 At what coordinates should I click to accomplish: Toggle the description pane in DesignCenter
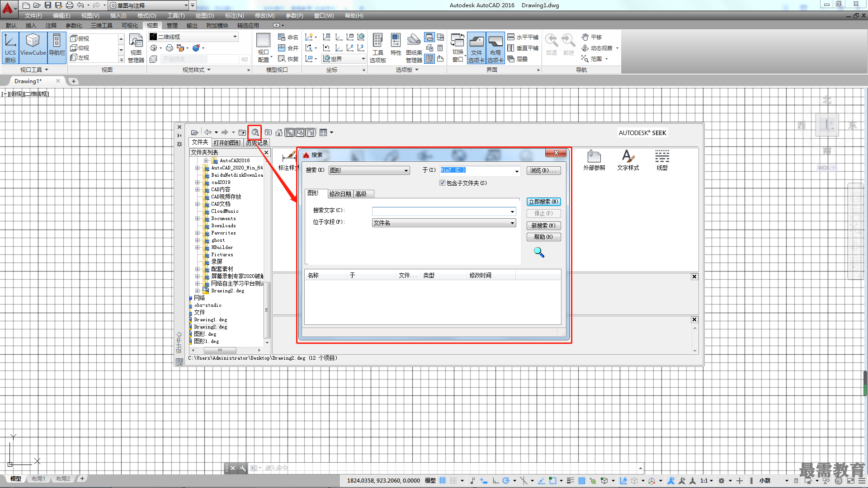[311, 132]
